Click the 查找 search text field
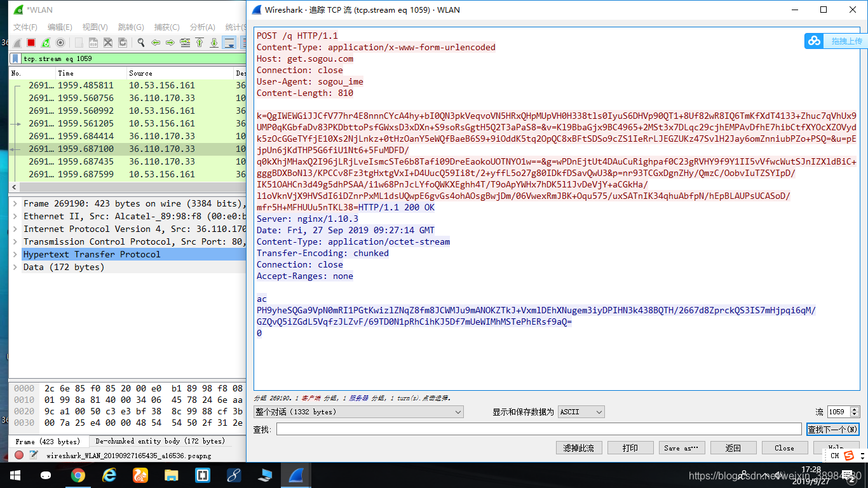This screenshot has width=868, height=488. tap(539, 430)
